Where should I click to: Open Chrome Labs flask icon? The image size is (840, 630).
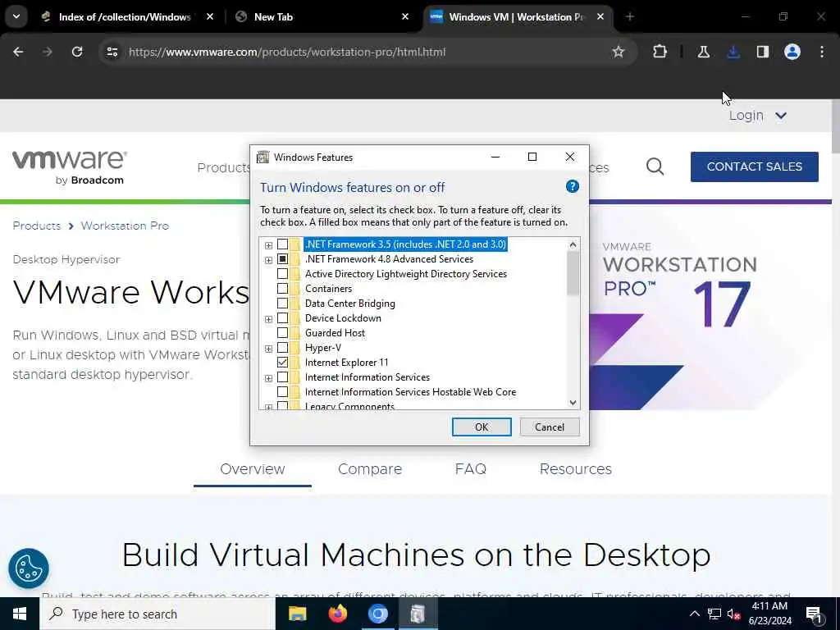(703, 52)
